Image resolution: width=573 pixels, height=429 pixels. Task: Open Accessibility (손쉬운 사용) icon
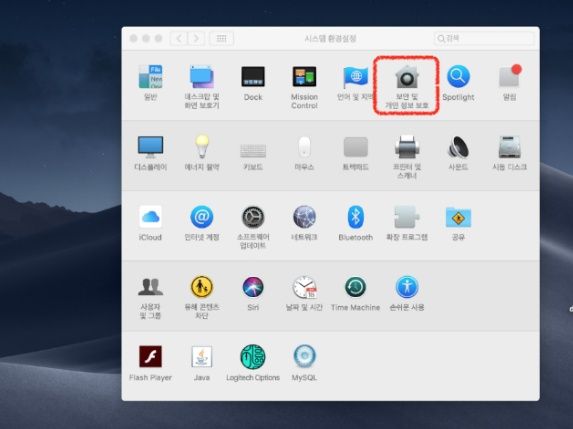[x=407, y=287]
